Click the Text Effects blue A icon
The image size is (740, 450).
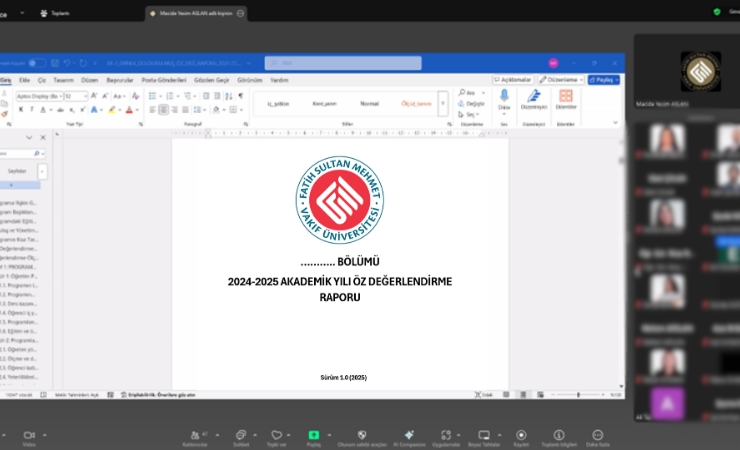pyautogui.click(x=94, y=109)
